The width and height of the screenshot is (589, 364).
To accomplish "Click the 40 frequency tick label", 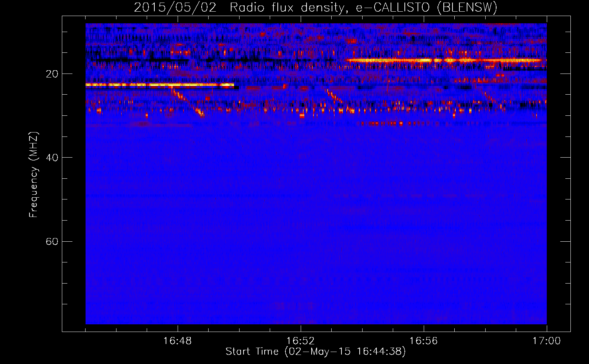I will pos(52,158).
